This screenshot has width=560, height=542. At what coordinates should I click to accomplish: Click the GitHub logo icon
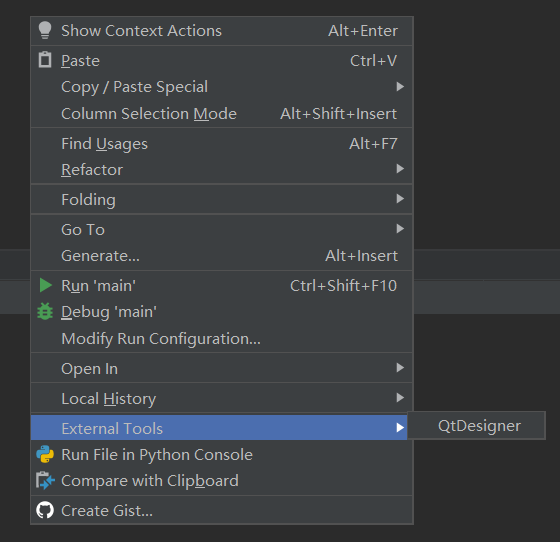click(x=45, y=510)
